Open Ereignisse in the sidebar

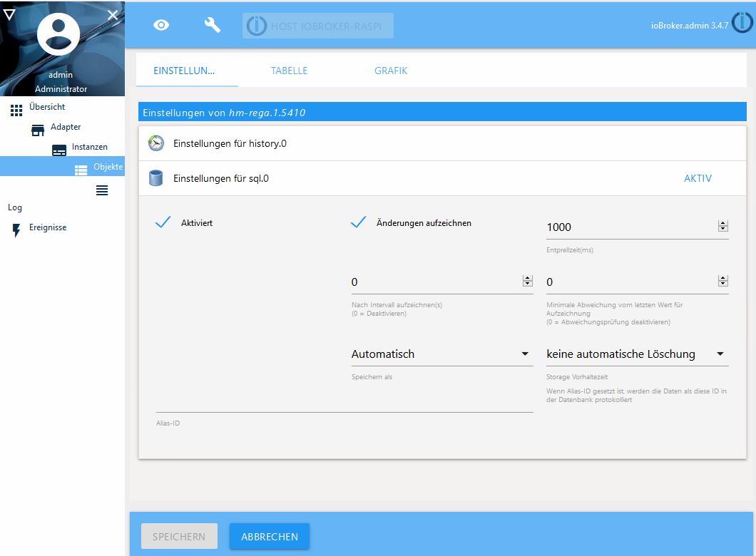pos(48,227)
